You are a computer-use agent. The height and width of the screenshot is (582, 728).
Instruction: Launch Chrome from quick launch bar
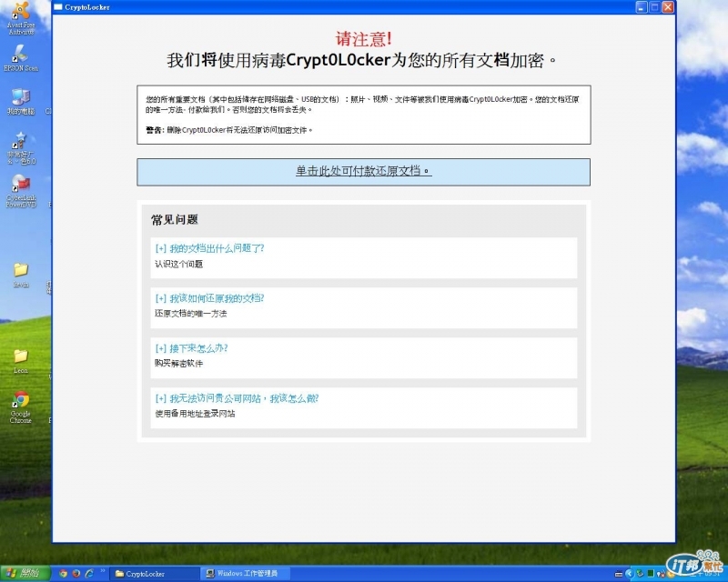[x=63, y=573]
